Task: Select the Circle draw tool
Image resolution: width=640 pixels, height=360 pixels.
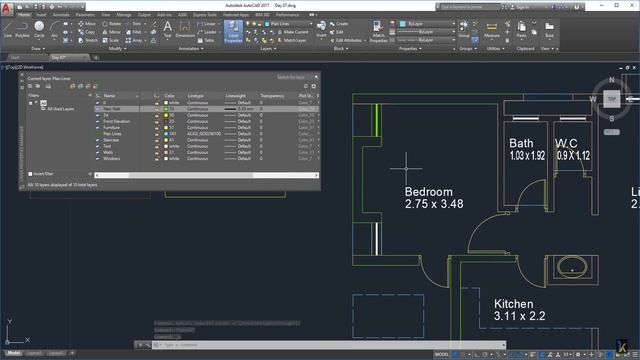Action: point(39,30)
